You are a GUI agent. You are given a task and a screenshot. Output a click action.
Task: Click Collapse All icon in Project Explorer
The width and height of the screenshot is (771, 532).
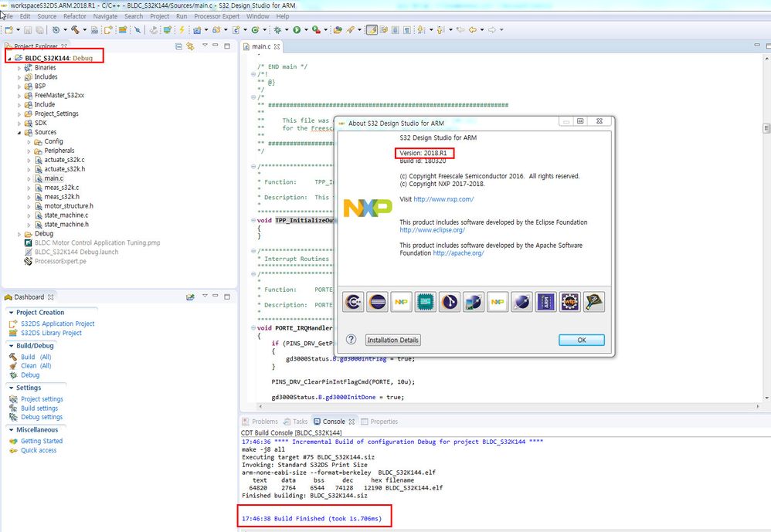[178, 46]
